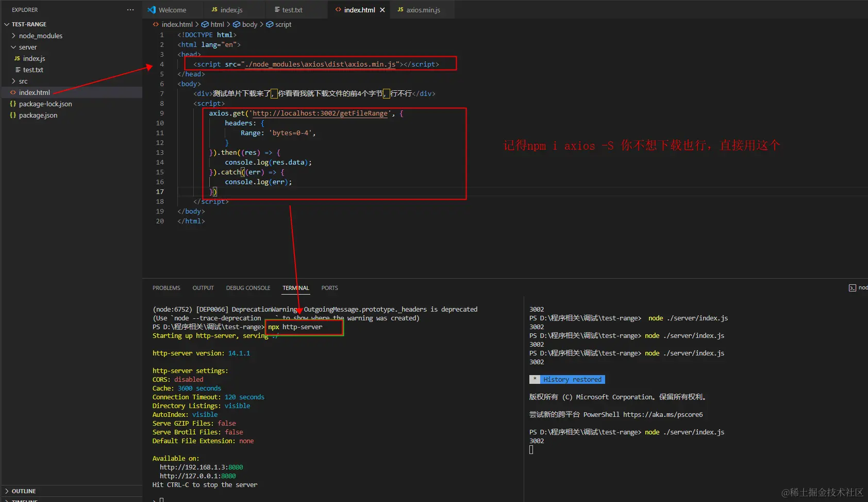Select the TERMINAL panel tab

[x=296, y=288]
